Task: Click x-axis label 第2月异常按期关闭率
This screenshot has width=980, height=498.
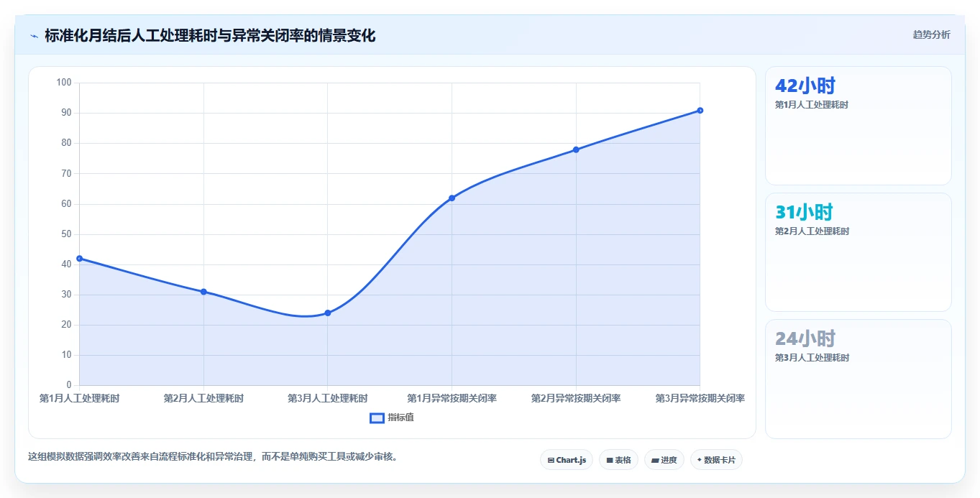Action: 576,398
